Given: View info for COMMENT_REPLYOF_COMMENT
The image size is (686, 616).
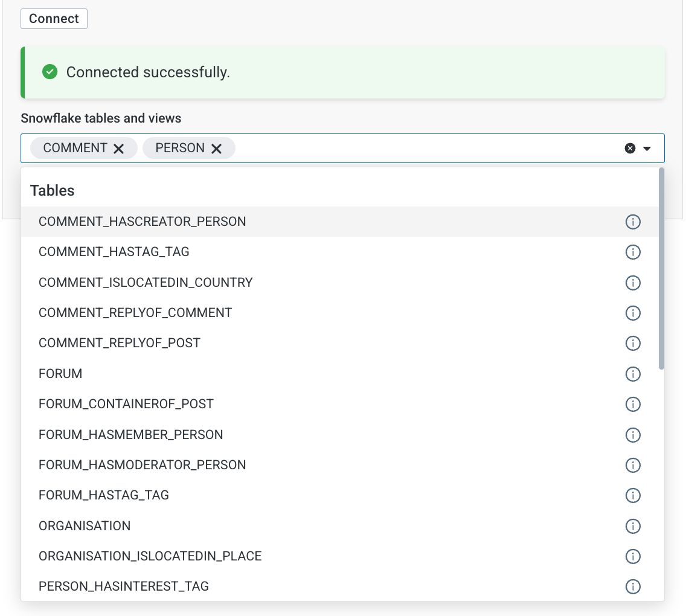Looking at the screenshot, I should pos(632,313).
